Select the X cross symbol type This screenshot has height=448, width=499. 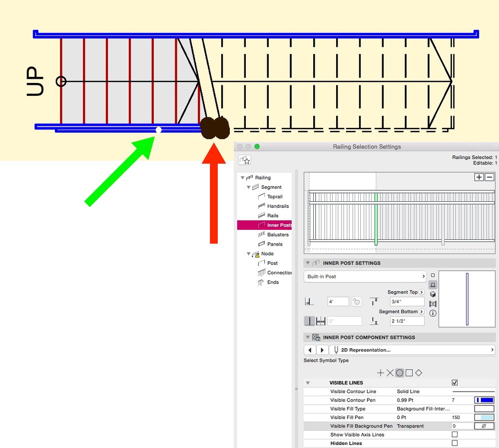[390, 373]
